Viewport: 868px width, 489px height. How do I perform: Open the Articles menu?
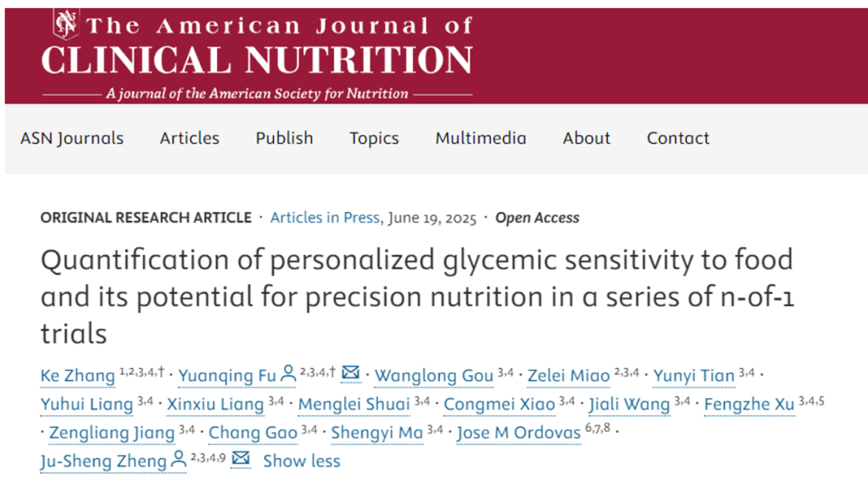(x=190, y=138)
